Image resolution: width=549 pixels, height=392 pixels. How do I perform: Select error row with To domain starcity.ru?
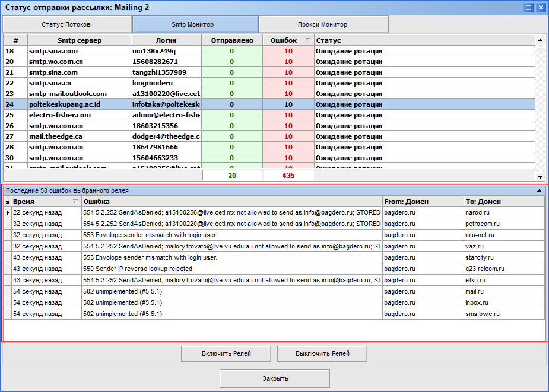(x=274, y=257)
